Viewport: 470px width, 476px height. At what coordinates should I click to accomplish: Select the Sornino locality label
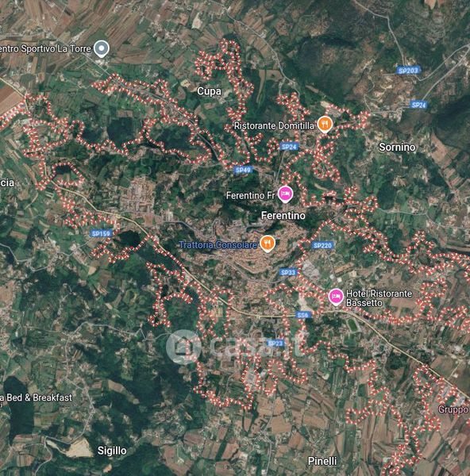(397, 148)
